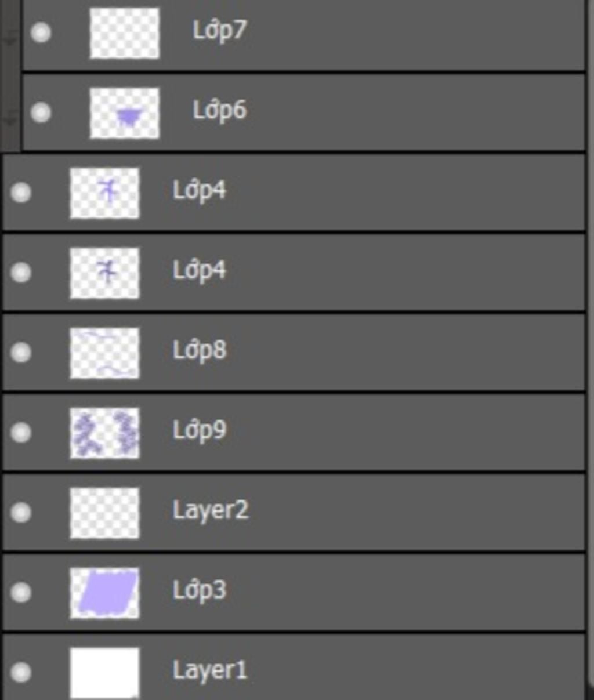Select the Lớp9 layer row

294,433
